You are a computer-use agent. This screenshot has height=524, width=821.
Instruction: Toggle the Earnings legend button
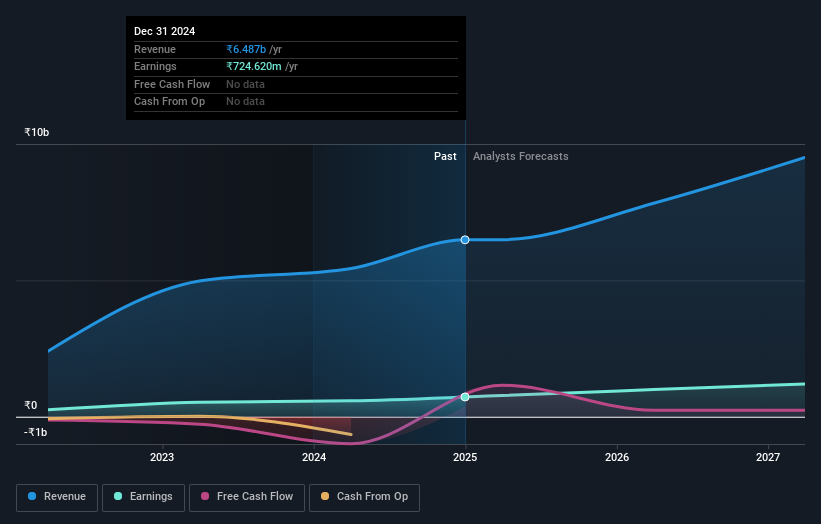[x=143, y=497]
